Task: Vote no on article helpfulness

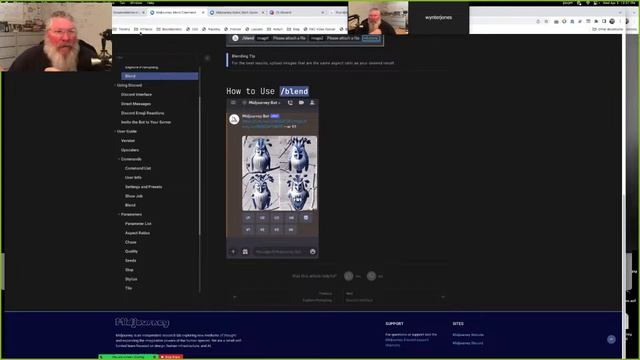Action: 371,276
